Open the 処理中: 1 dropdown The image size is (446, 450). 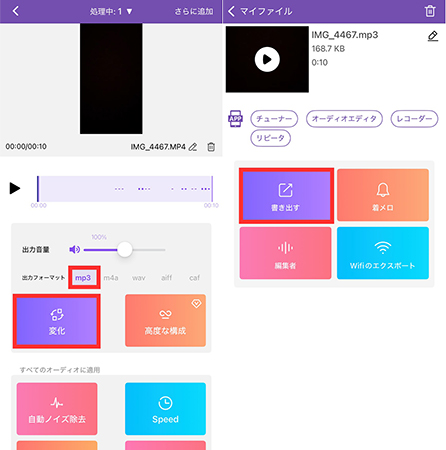(x=111, y=12)
